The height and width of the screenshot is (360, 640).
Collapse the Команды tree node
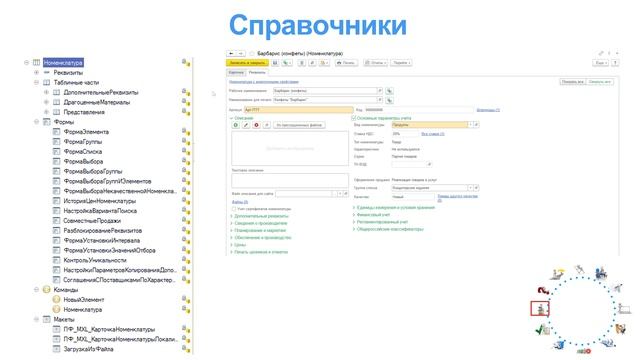point(36,289)
